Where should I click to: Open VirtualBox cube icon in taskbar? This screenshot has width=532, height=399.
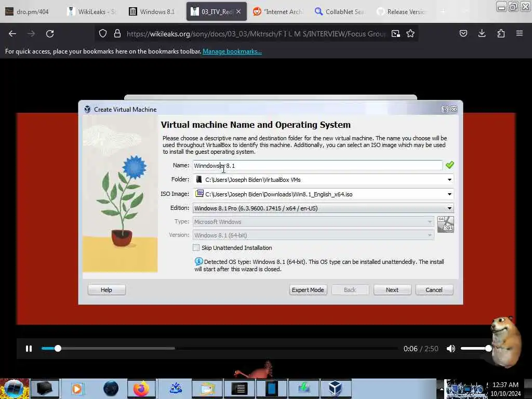335,389
